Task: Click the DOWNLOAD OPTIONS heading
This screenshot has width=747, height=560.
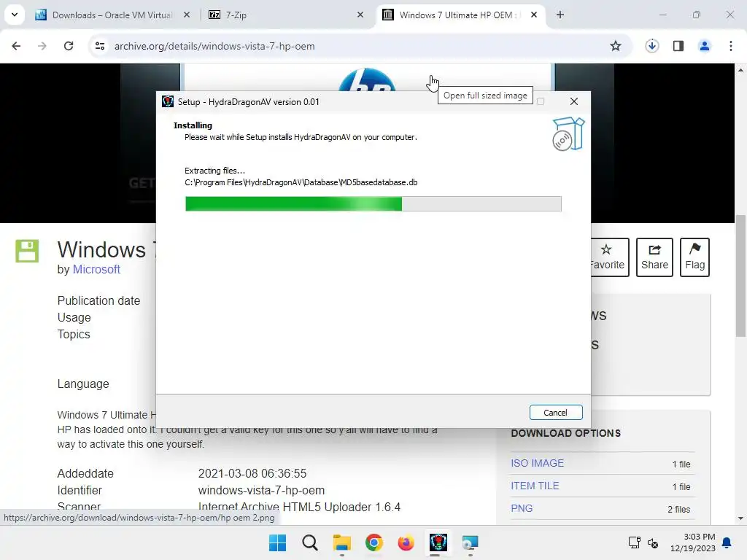Action: (565, 433)
